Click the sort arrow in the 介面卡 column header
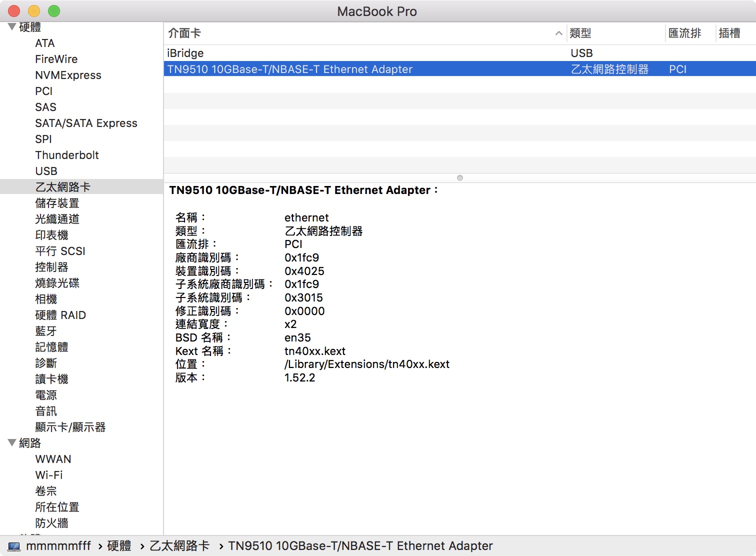 tap(558, 33)
